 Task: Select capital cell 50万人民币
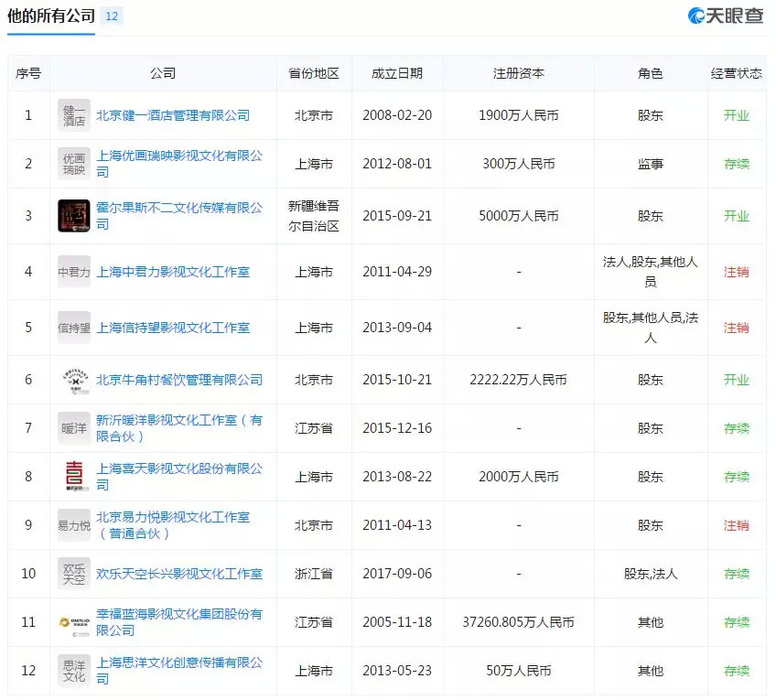click(x=518, y=671)
